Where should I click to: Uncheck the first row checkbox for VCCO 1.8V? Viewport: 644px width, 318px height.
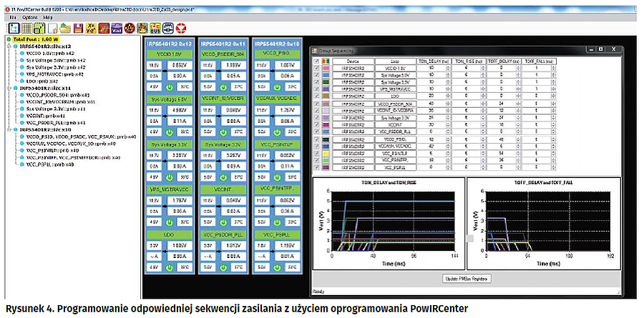coord(317,69)
